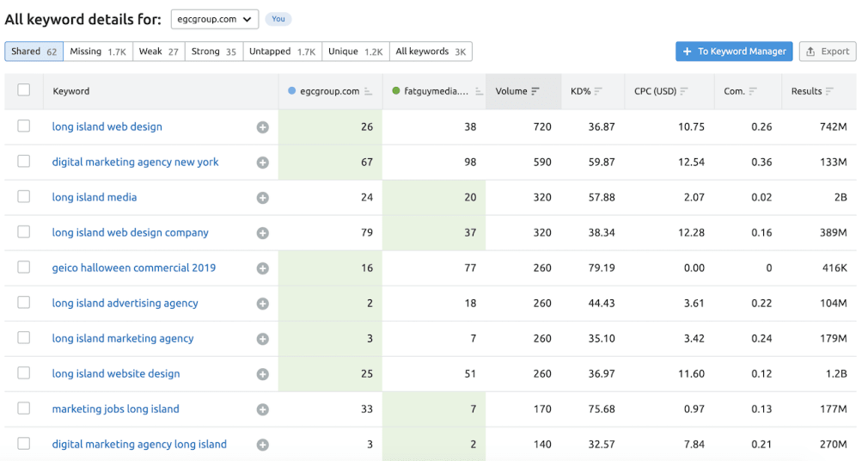Toggle the select-all checkbox in table header
The height and width of the screenshot is (461, 868).
[x=24, y=90]
